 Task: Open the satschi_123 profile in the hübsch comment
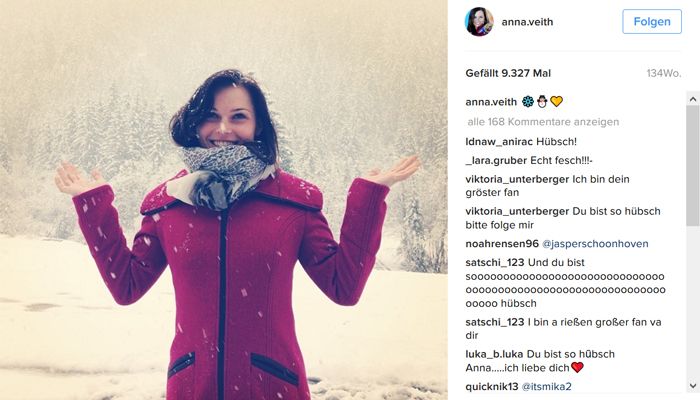[495, 263]
